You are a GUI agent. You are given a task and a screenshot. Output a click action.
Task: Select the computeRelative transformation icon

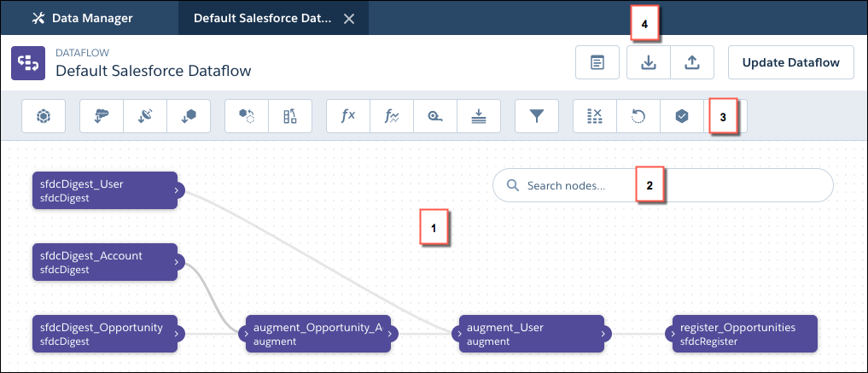pos(392,117)
